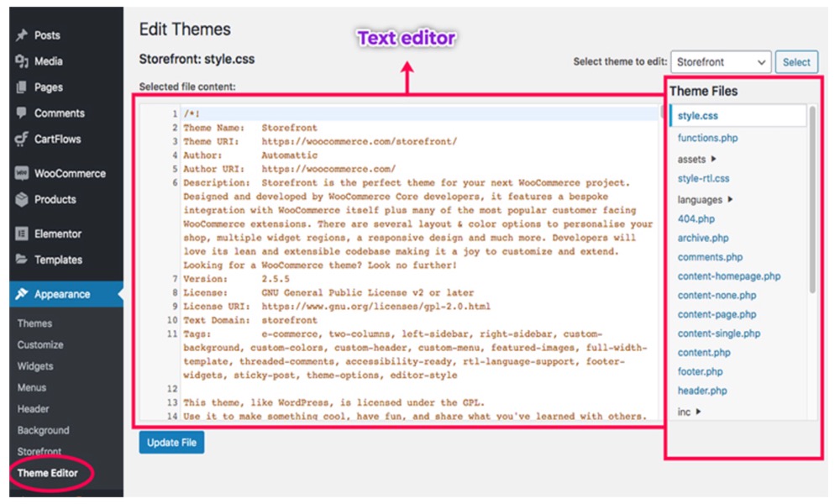Click the "Text Domain: storefront" code line
This screenshot has height=504, width=840.
pyautogui.click(x=250, y=320)
